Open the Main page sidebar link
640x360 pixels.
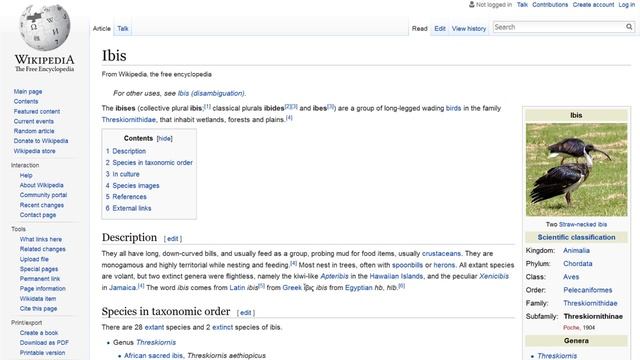pyautogui.click(x=28, y=91)
